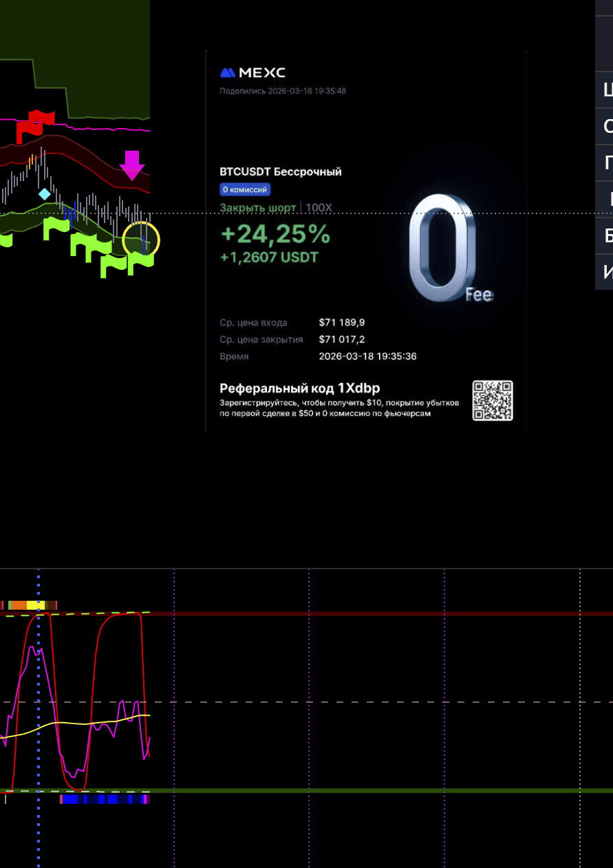Click the +1,2607 USDT profit amount
The image size is (613, 868).
pos(270,257)
